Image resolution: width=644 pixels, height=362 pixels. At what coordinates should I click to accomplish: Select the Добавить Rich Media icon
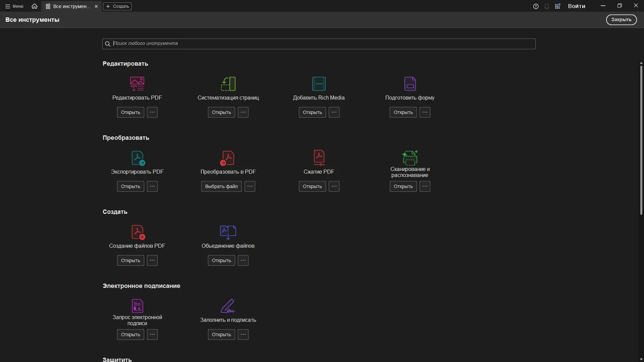point(319,84)
